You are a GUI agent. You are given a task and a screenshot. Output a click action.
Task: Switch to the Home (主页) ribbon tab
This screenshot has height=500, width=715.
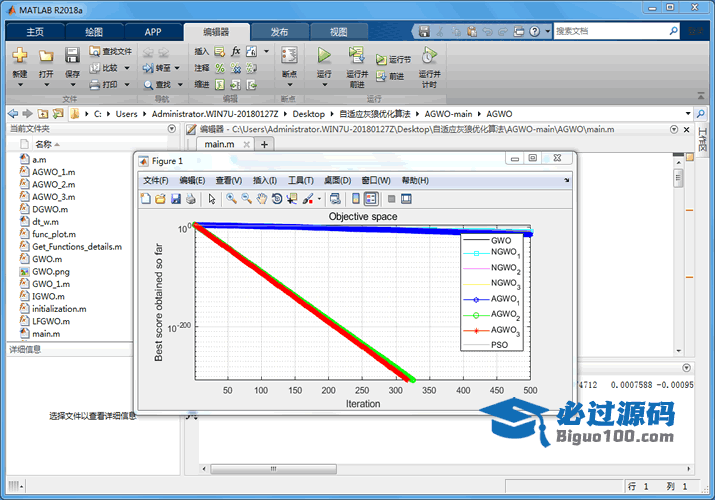pos(35,32)
